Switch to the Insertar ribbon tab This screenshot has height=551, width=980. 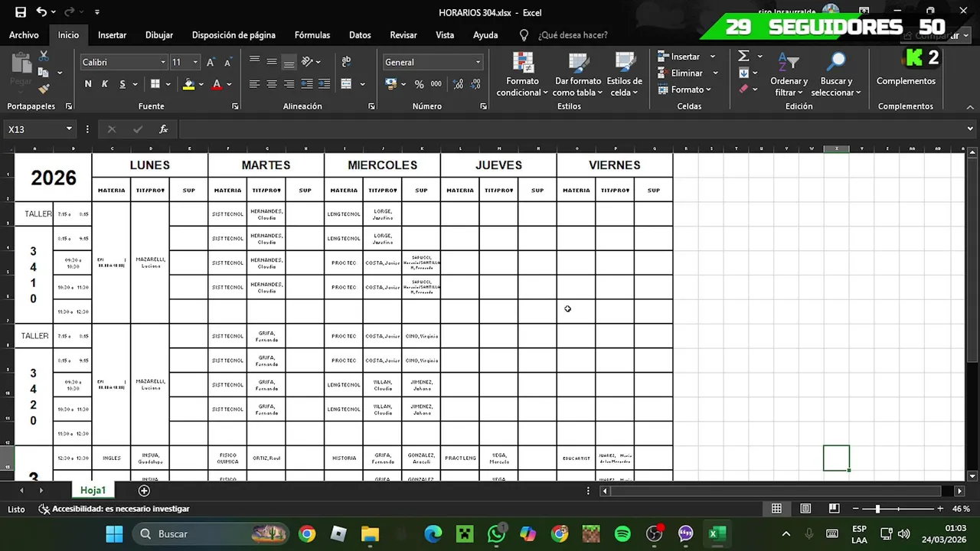pos(112,35)
